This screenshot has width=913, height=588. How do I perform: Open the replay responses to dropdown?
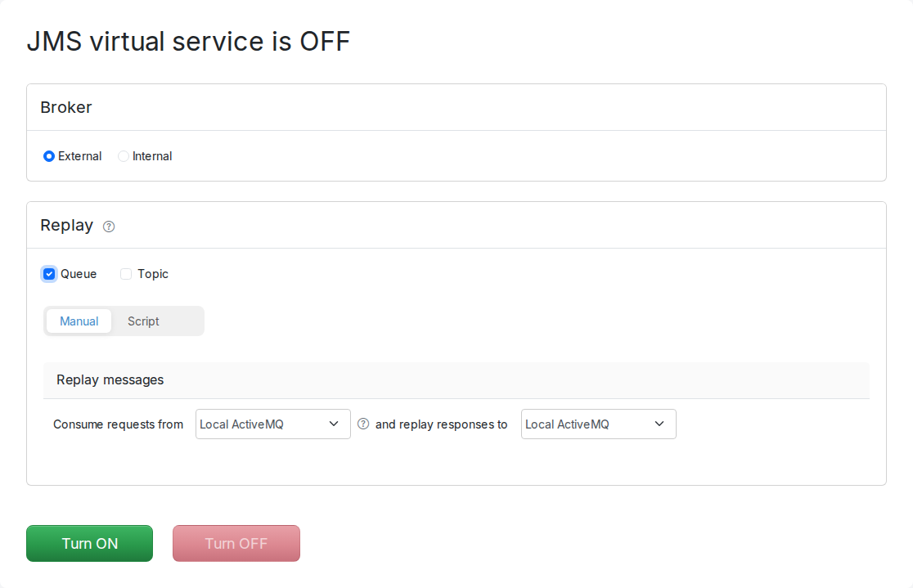pos(599,424)
